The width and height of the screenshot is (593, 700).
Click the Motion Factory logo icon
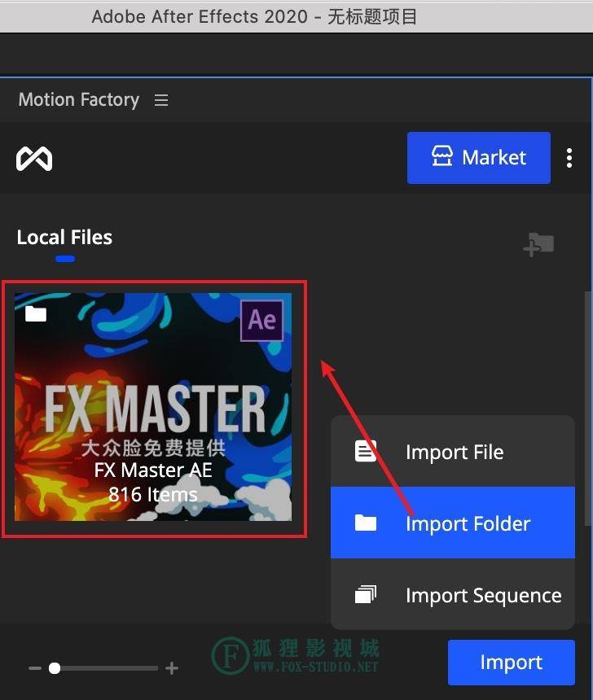(34, 159)
